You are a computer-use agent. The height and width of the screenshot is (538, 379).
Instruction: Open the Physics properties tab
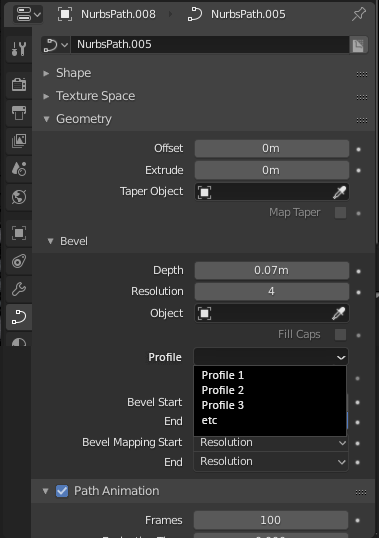(x=19, y=261)
